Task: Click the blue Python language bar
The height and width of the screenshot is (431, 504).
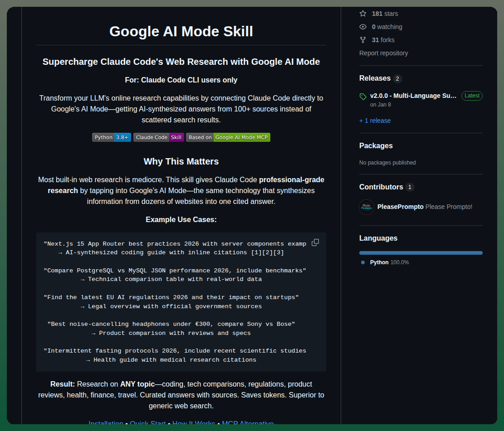Action: pyautogui.click(x=421, y=253)
